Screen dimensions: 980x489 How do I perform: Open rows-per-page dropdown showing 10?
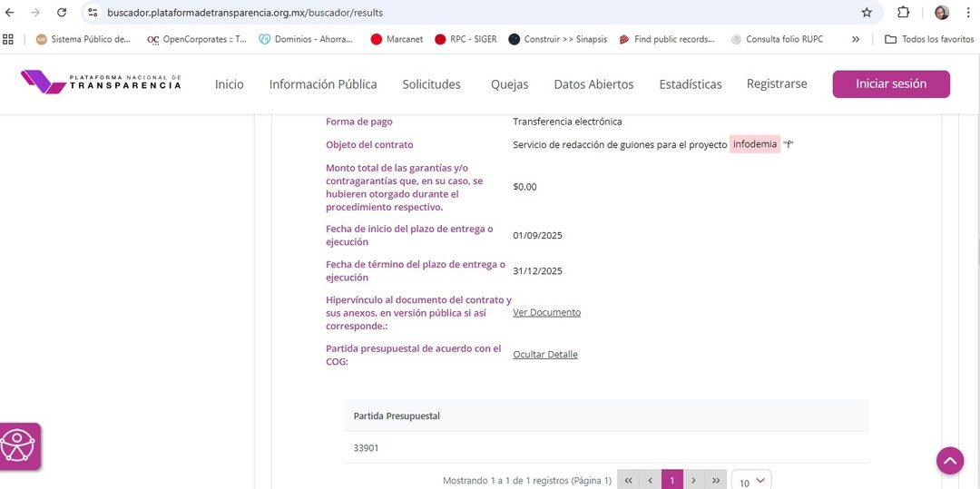tap(751, 480)
